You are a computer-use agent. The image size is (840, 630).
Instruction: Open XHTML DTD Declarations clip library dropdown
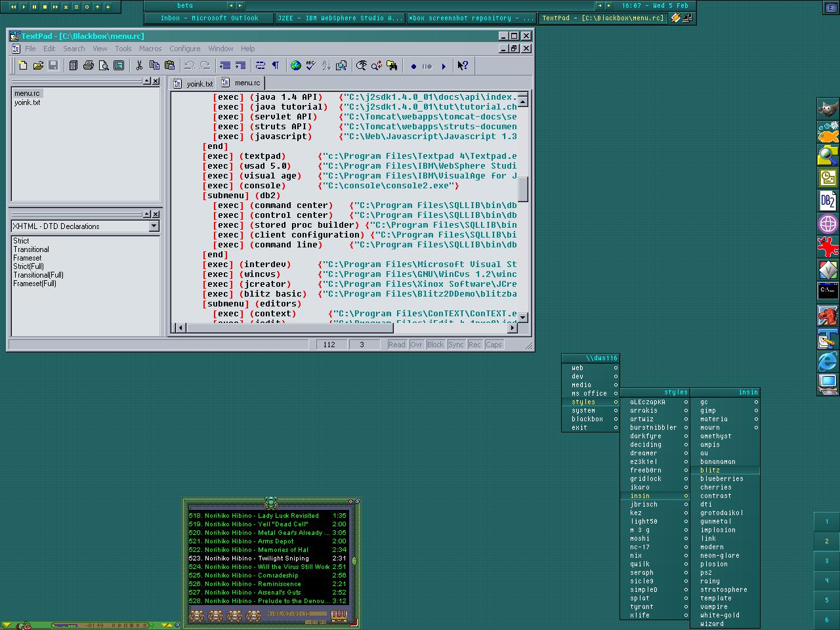pos(154,226)
